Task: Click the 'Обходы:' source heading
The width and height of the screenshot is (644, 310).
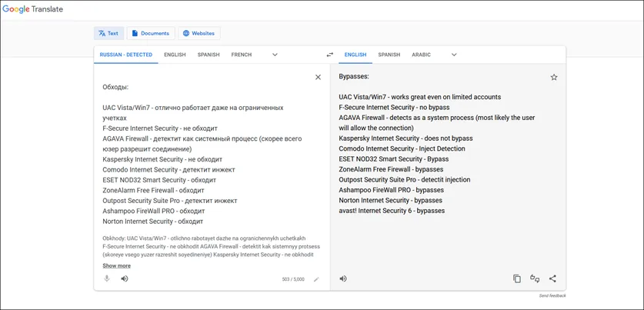Action: coord(115,87)
